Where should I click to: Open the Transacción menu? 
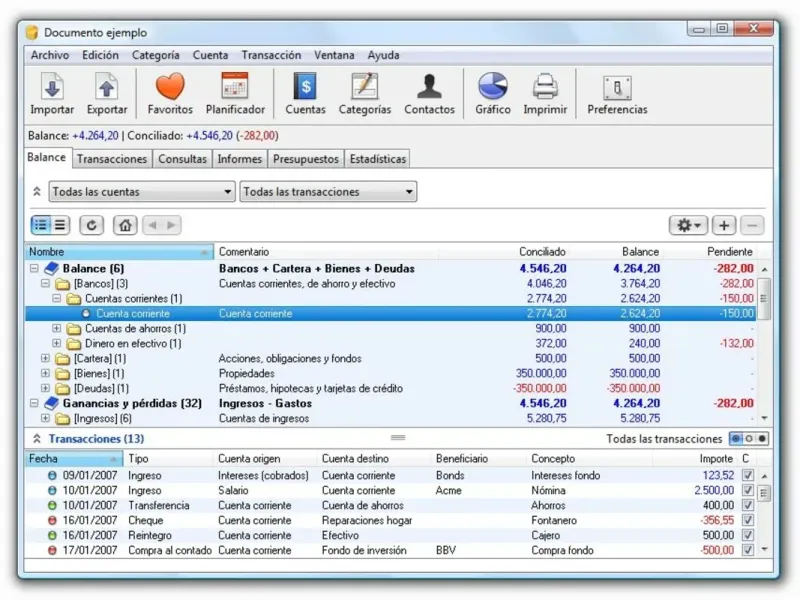click(x=270, y=55)
